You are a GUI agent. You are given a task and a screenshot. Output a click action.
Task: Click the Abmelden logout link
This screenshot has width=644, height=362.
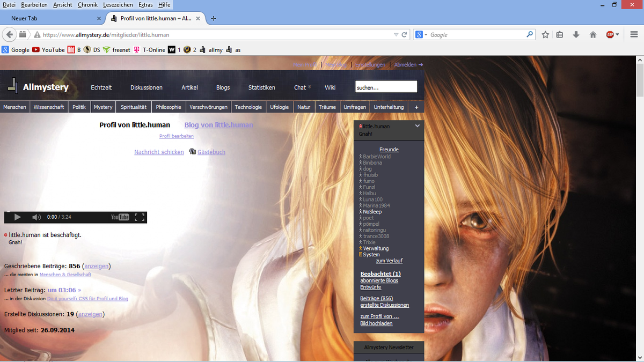tap(408, 64)
